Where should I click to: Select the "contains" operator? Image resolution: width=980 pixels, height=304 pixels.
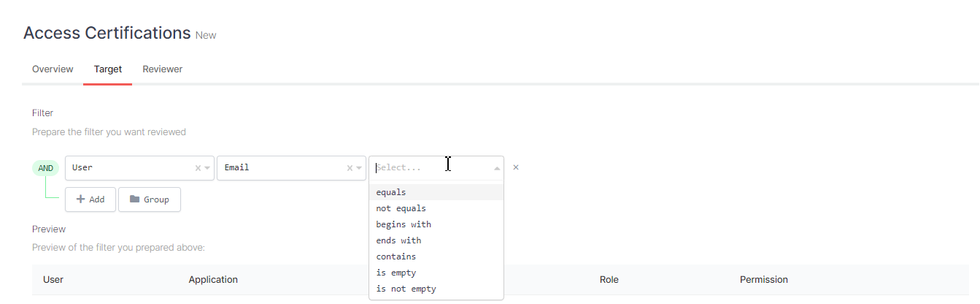tap(396, 256)
